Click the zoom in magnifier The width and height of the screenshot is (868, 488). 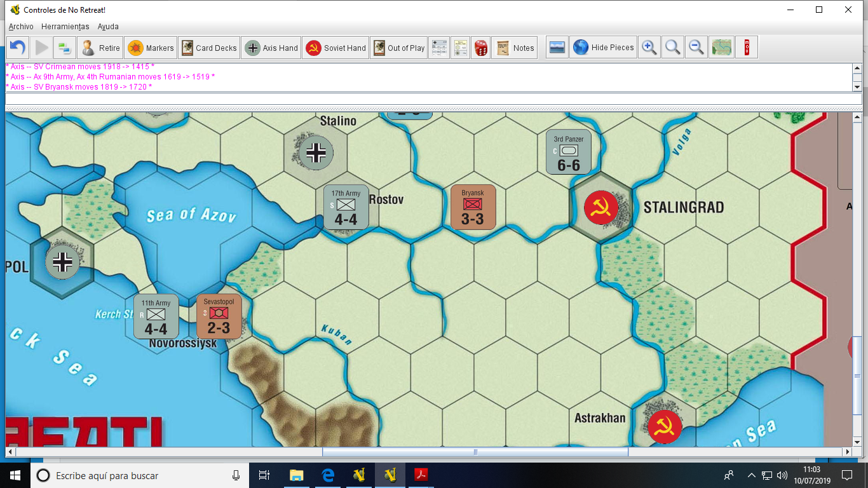point(649,48)
